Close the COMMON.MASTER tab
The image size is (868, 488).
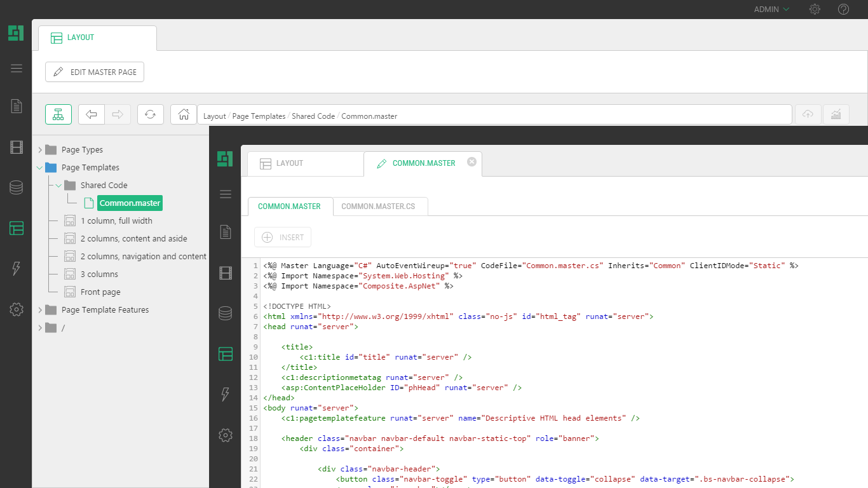click(x=471, y=162)
